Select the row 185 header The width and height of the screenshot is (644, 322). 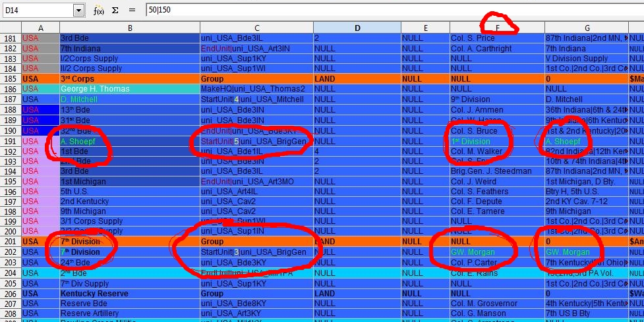pos(11,78)
